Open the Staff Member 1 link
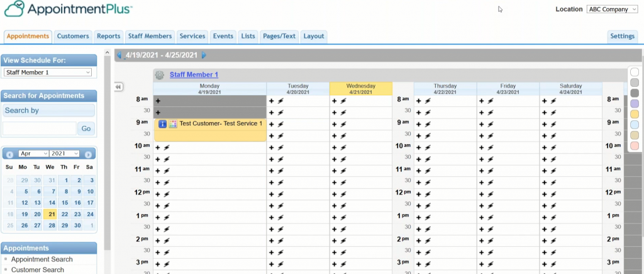The height and width of the screenshot is (274, 644). point(194,74)
